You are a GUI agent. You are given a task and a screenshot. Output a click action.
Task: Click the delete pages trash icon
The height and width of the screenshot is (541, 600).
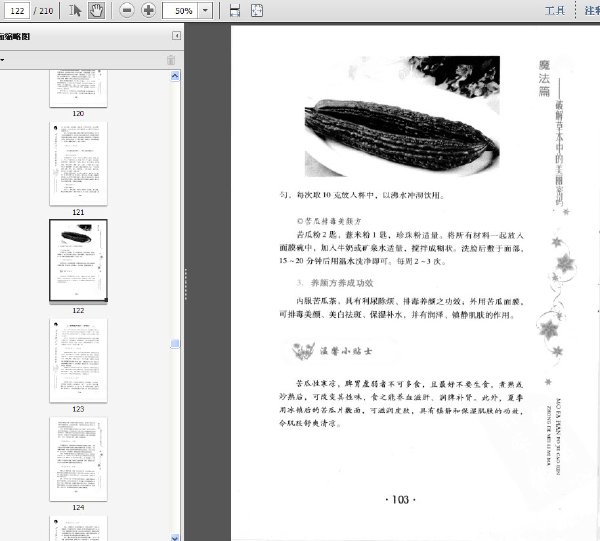pos(171,60)
